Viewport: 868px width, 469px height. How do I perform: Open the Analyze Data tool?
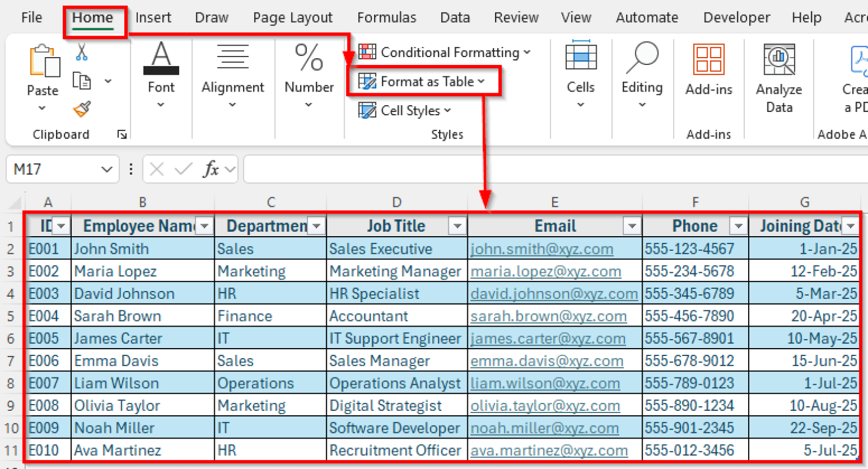(x=779, y=78)
